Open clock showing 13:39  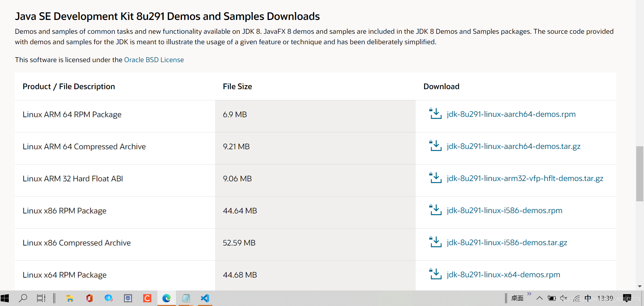pyautogui.click(x=605, y=298)
